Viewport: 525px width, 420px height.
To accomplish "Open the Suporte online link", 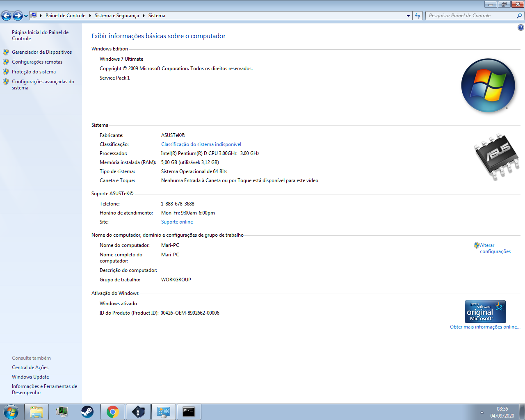I will [x=177, y=222].
